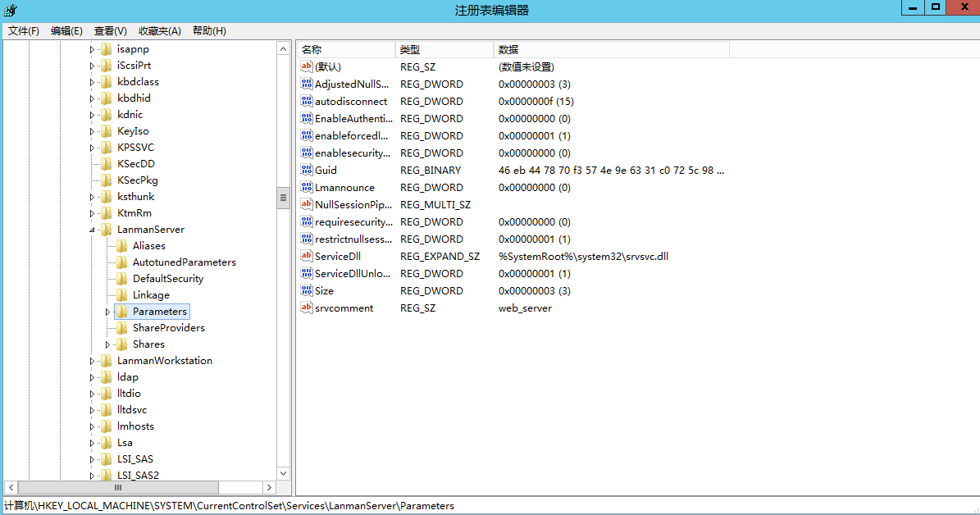Click the AdjustedNullSessionPipes DWORD icon
The height and width of the screenshot is (515, 980).
coord(306,84)
